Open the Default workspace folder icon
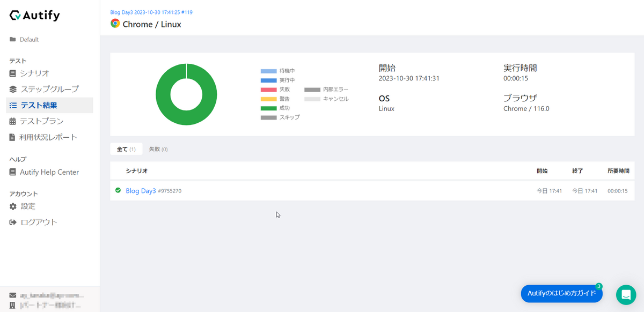 click(x=13, y=40)
